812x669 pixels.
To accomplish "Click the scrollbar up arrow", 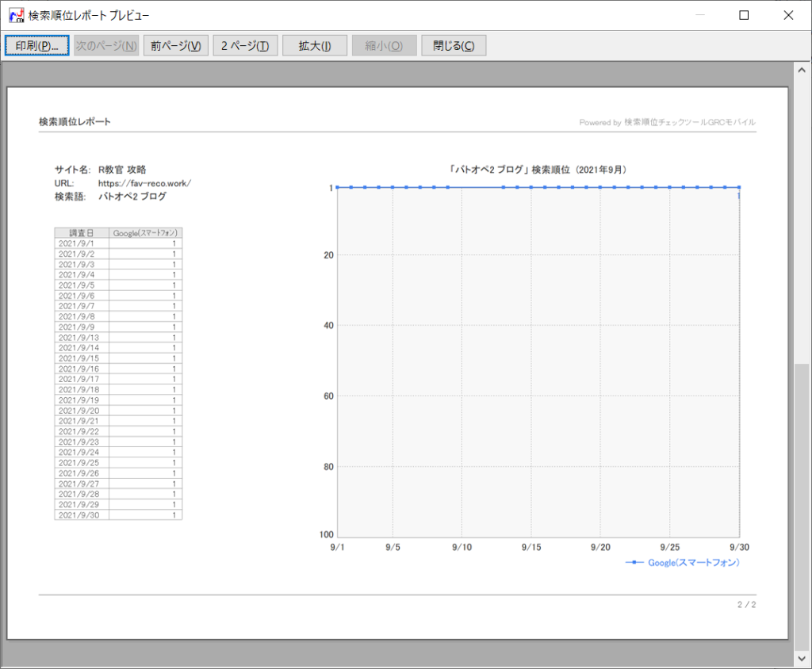I will tap(802, 70).
